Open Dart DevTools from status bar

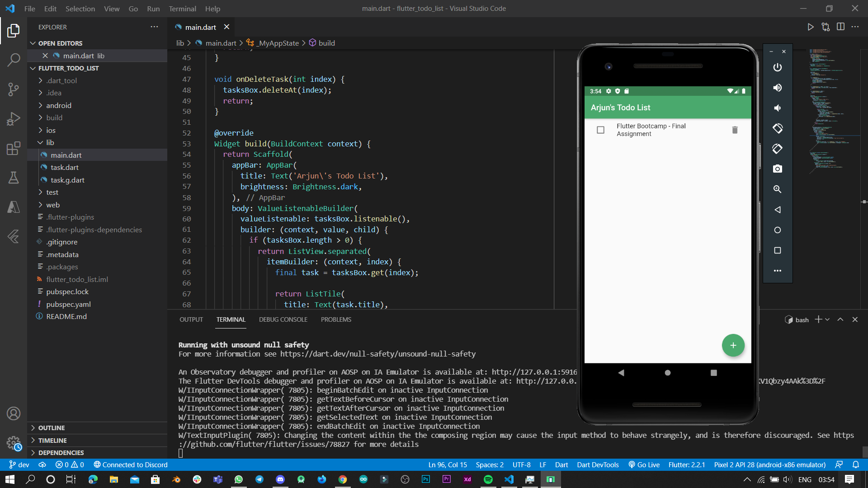pos(598,465)
